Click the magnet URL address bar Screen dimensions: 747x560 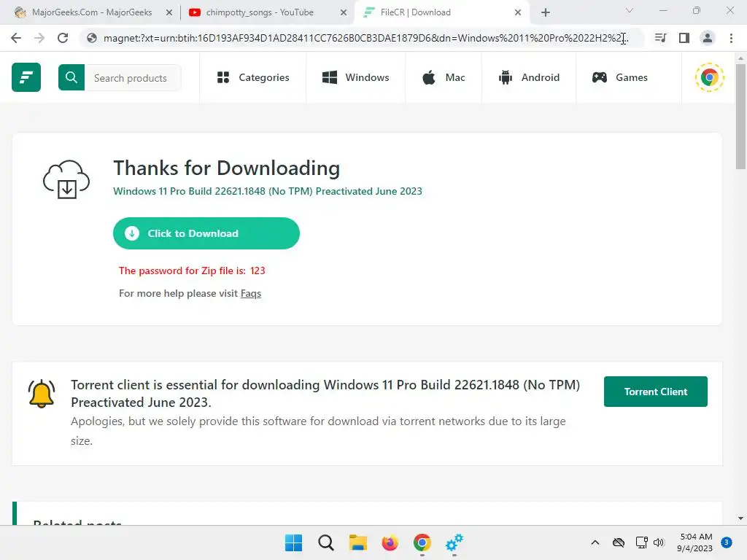(x=365, y=38)
